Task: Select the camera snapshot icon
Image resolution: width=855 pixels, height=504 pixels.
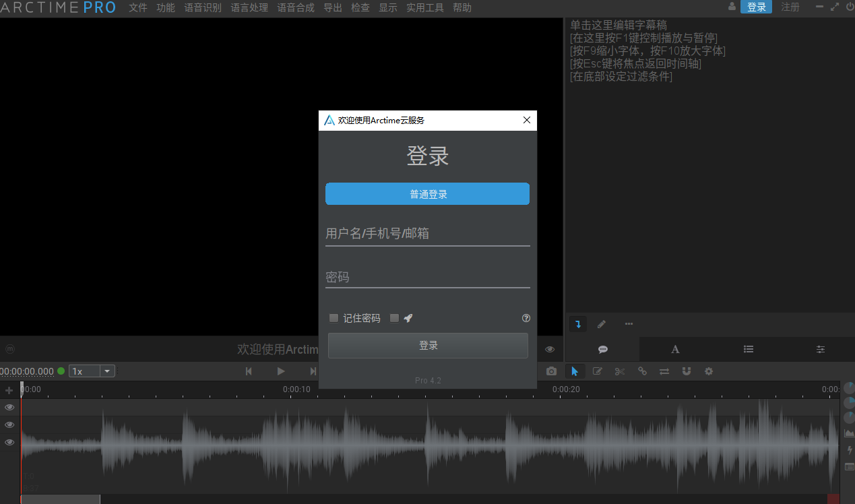Action: click(551, 371)
